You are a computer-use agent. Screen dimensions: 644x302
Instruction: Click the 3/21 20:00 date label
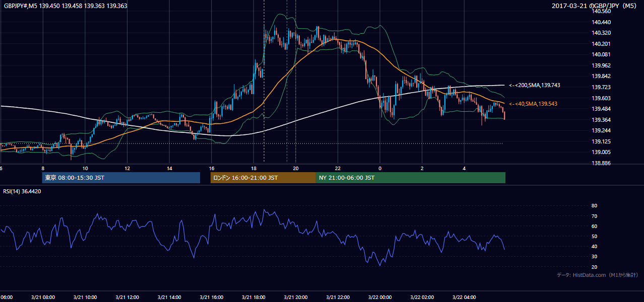[x=296, y=297]
